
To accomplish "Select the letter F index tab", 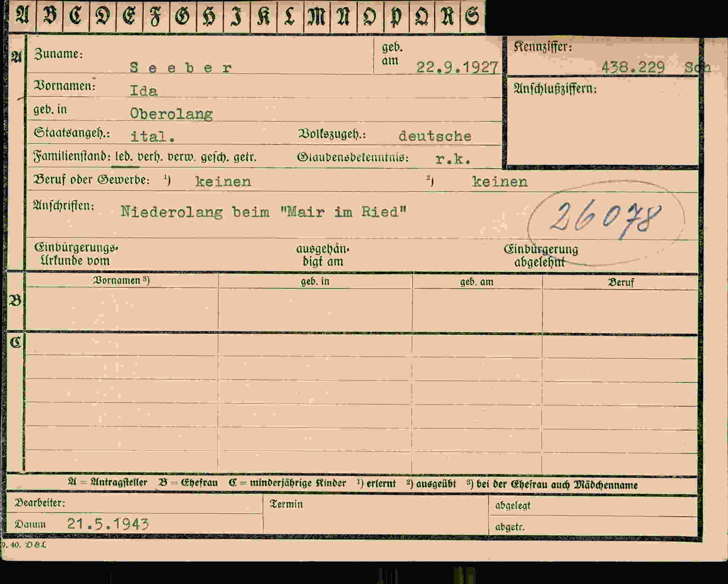I will (x=156, y=16).
